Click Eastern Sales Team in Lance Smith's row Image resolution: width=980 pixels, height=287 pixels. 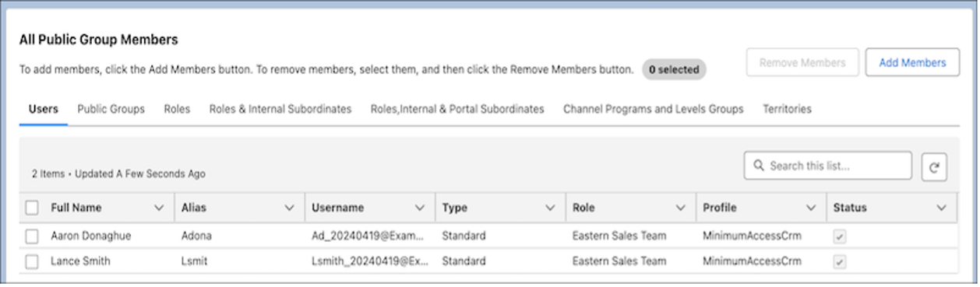619,262
